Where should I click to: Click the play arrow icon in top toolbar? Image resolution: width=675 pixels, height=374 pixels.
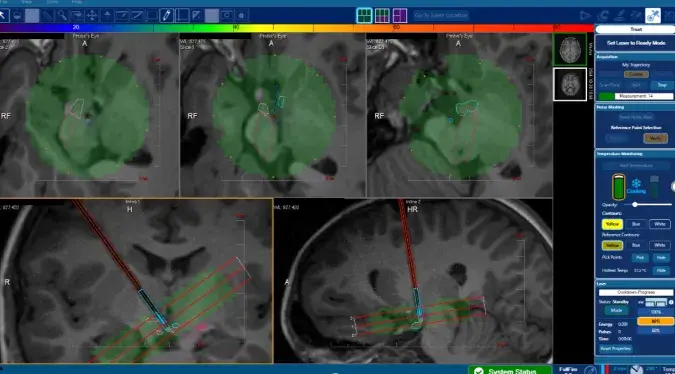point(585,16)
